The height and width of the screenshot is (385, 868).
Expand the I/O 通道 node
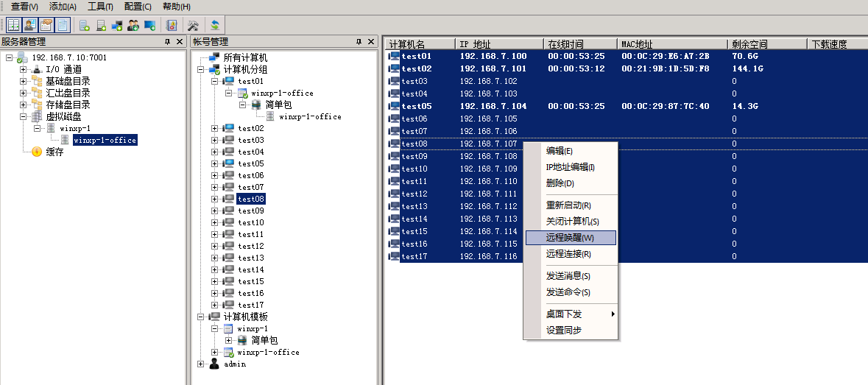(24, 70)
